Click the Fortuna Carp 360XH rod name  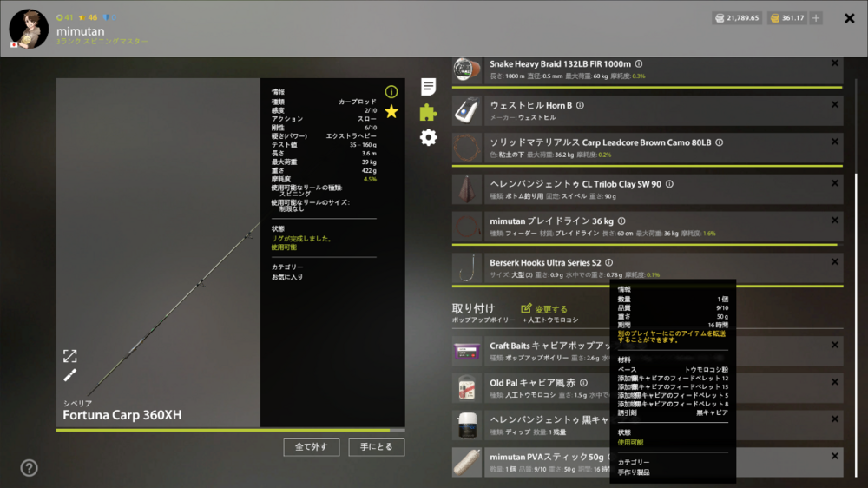tap(122, 415)
